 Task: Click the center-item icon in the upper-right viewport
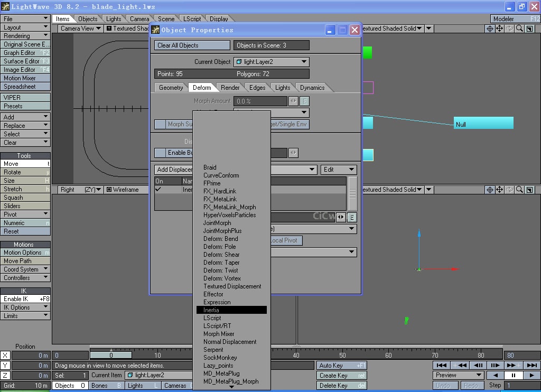(x=490, y=29)
